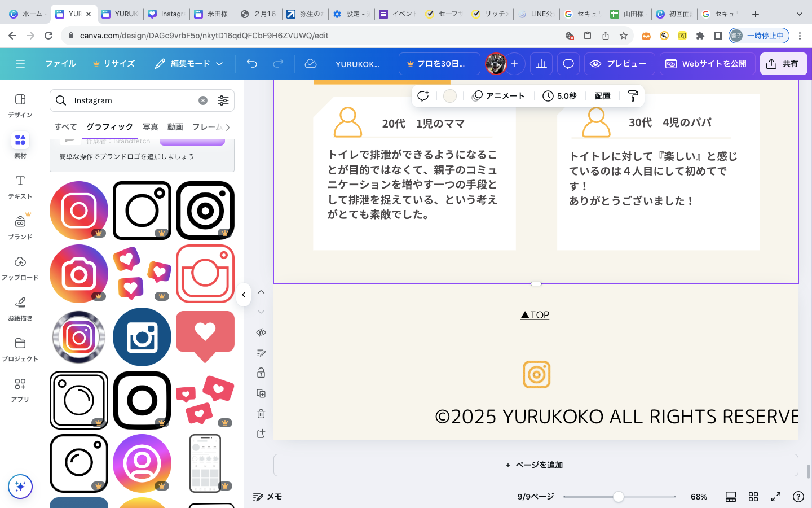
Task: Open the アプリ panel in sidebar
Action: click(20, 390)
